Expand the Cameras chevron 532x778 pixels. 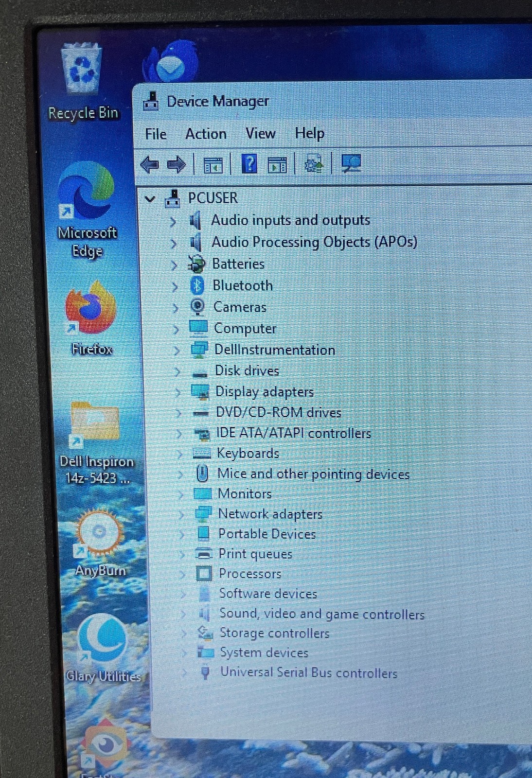176,308
